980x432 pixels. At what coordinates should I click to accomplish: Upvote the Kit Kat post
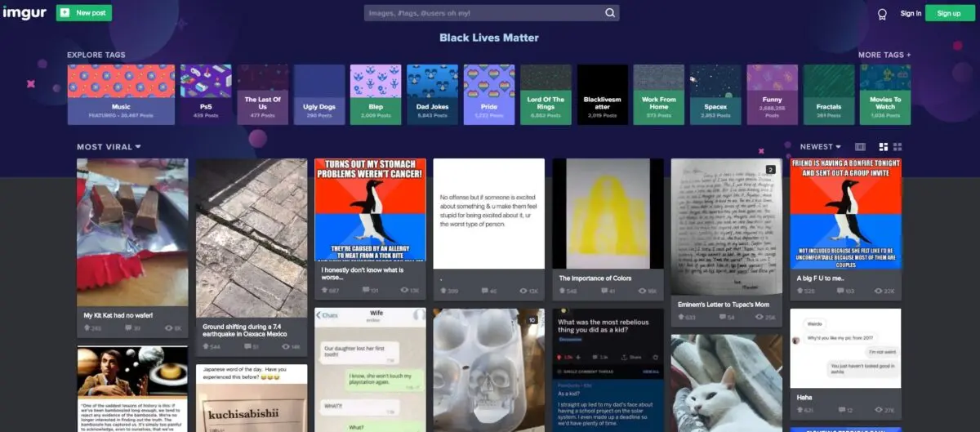87,328
